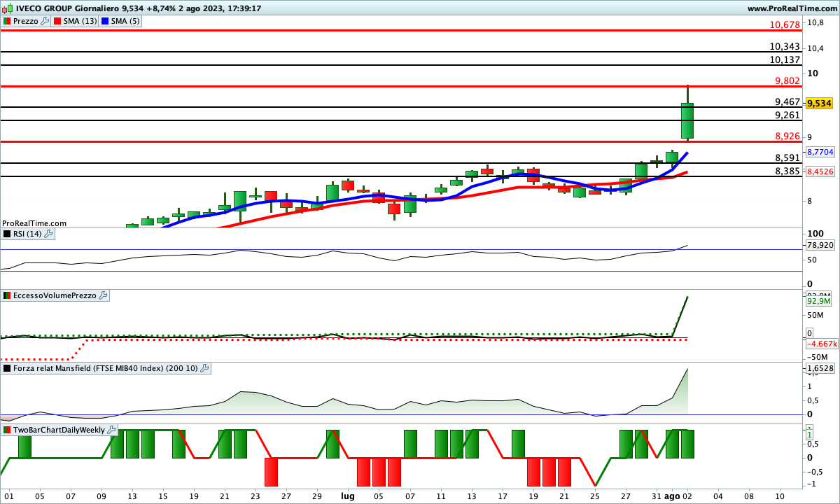Viewport: 840px width, 504px height.
Task: Click the Prezzo candlestick color icon
Action: [x=7, y=21]
